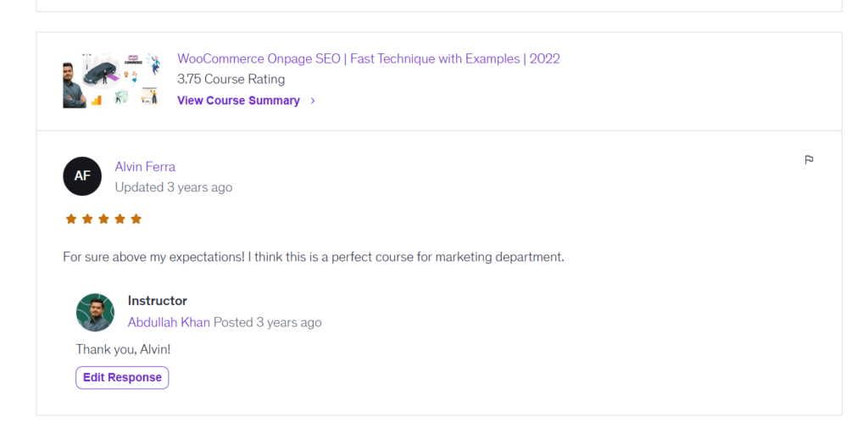Viewport: 868px width, 427px height.
Task: Click the AF reviewer avatar circle
Action: [x=82, y=176]
